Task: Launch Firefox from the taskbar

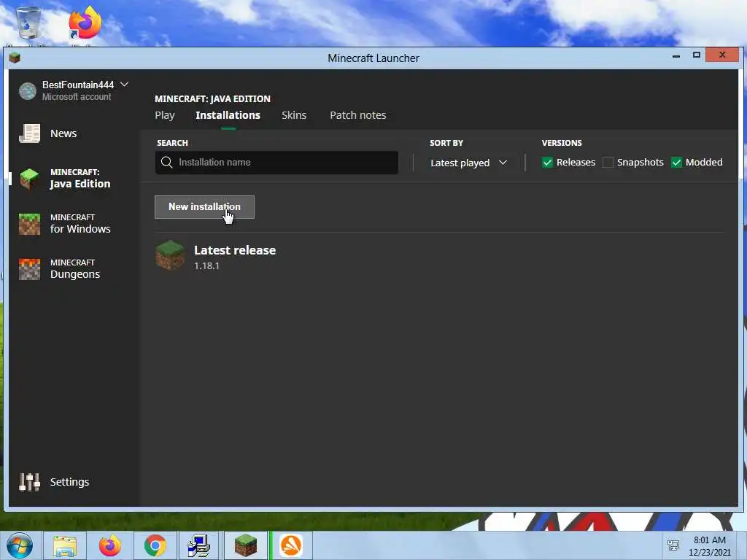Action: click(110, 545)
